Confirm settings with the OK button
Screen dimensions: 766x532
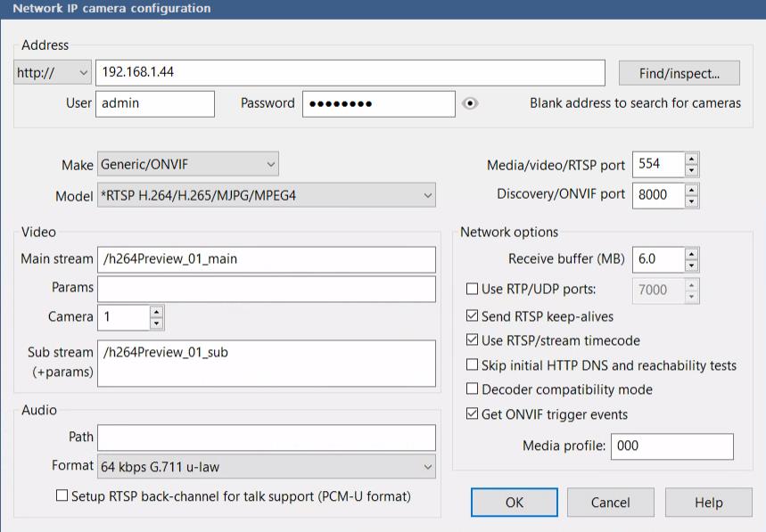pos(515,503)
